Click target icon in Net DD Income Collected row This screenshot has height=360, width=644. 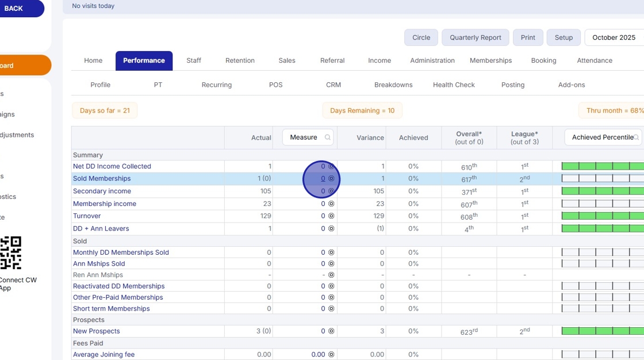click(x=331, y=166)
